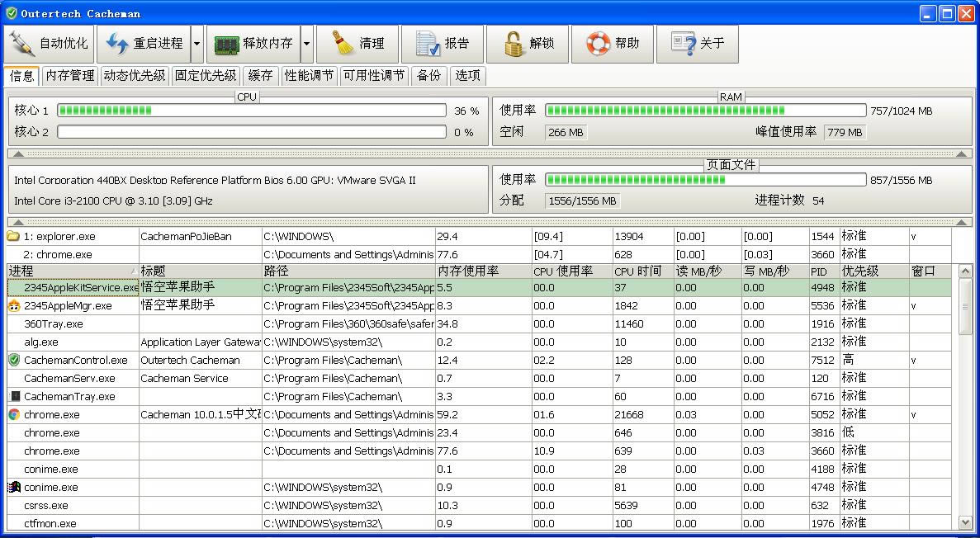The height and width of the screenshot is (538, 980).
Task: Click the Cacheman shield icon in title bar
Action: 12,13
